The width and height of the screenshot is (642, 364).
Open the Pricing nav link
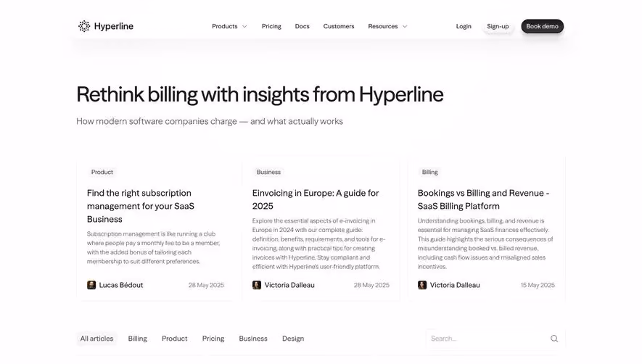271,26
